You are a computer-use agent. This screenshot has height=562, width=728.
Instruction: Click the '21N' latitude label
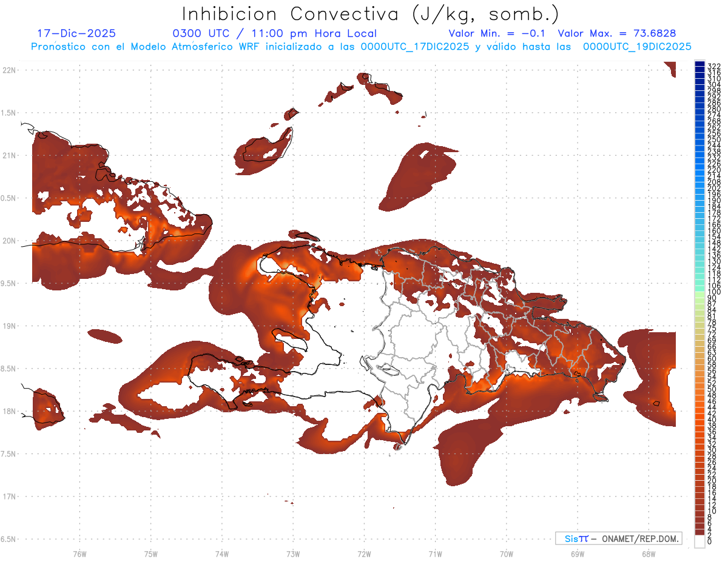[10, 155]
